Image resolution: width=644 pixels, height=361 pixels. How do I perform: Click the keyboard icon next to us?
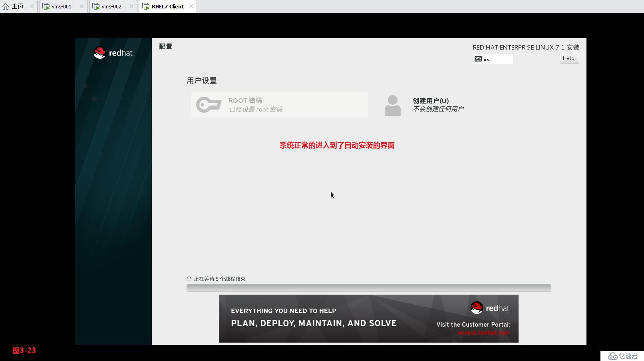(x=478, y=59)
